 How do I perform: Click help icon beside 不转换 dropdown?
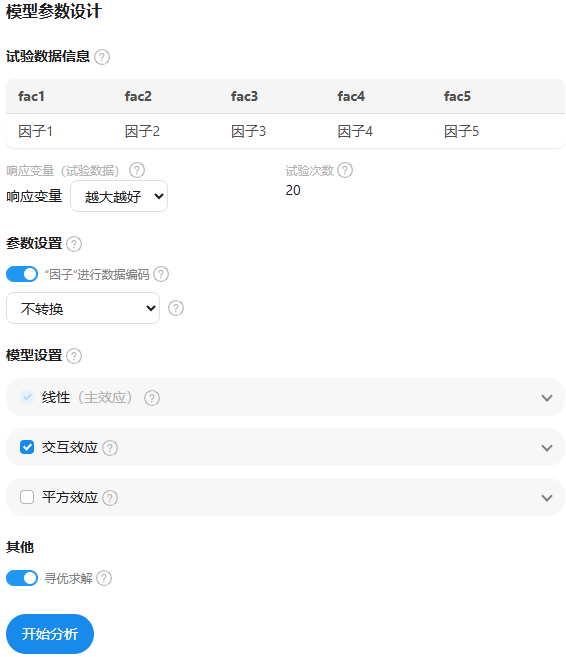pos(176,308)
